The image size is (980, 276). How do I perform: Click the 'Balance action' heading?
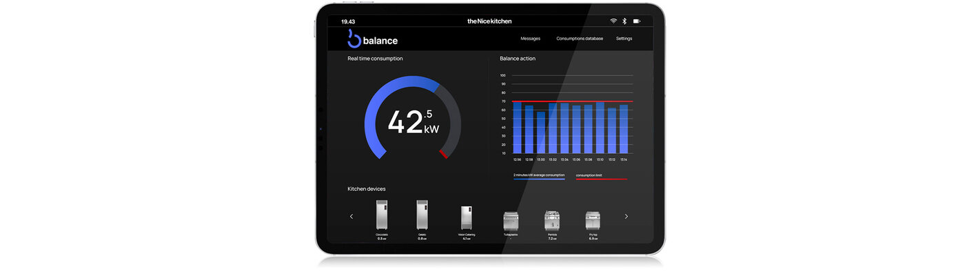(518, 59)
